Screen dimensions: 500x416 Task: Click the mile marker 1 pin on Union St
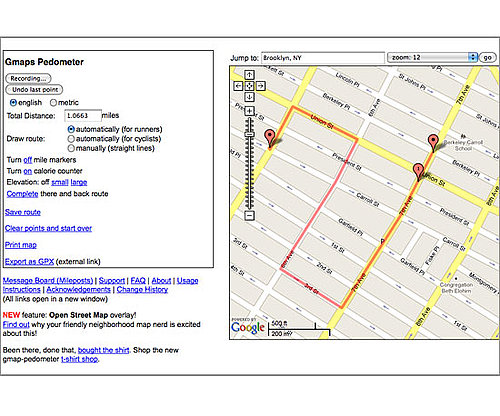[418, 172]
